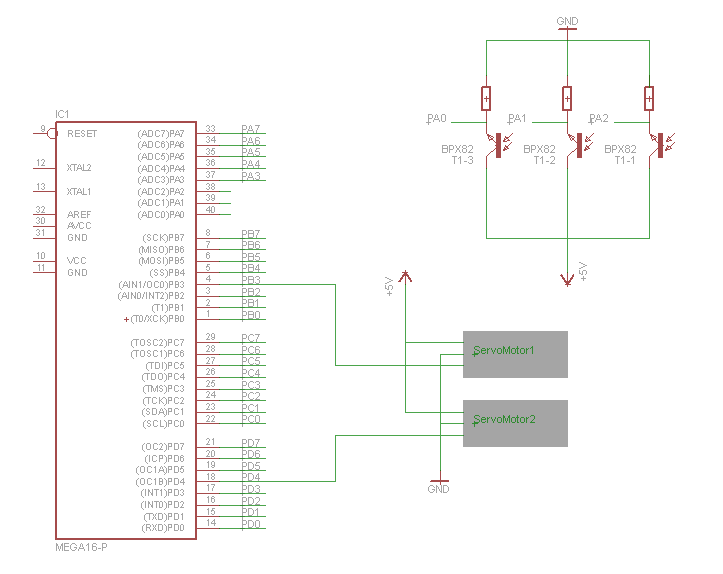The width and height of the screenshot is (723, 574).
Task: Select the PC0 net label outside the chip
Action: coord(251,420)
